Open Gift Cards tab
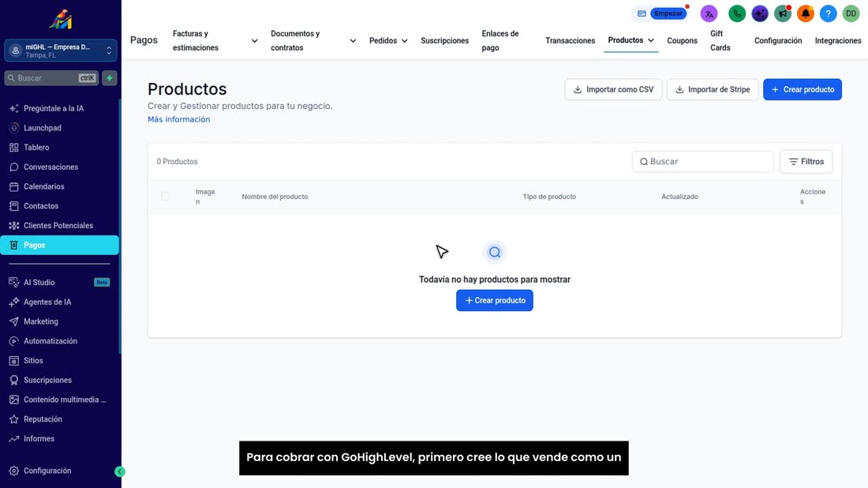 pos(720,40)
